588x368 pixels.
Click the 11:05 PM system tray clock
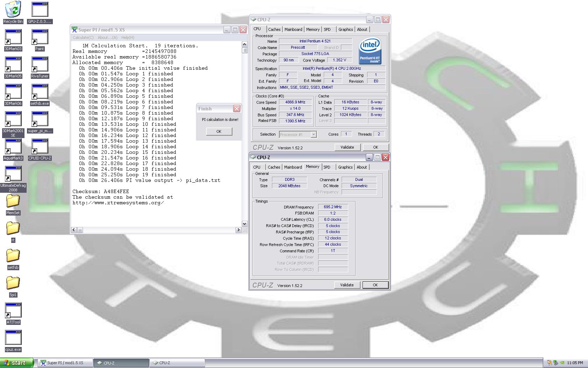(575, 363)
